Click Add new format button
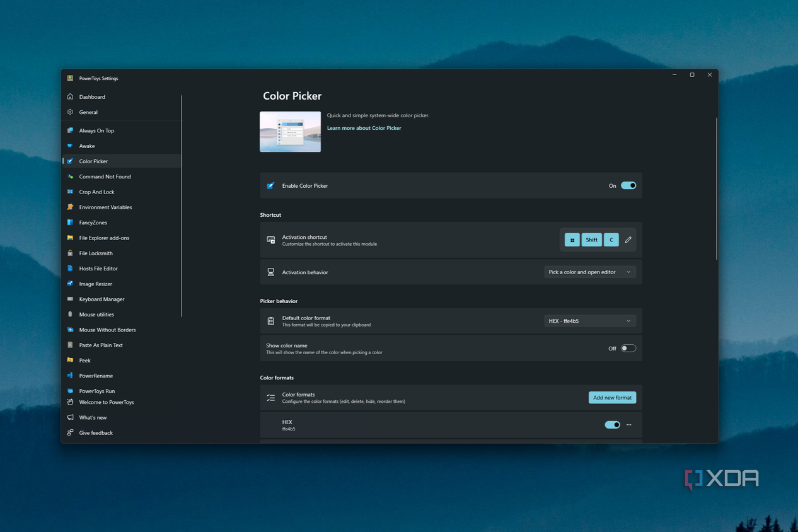The height and width of the screenshot is (532, 798). tap(612, 398)
